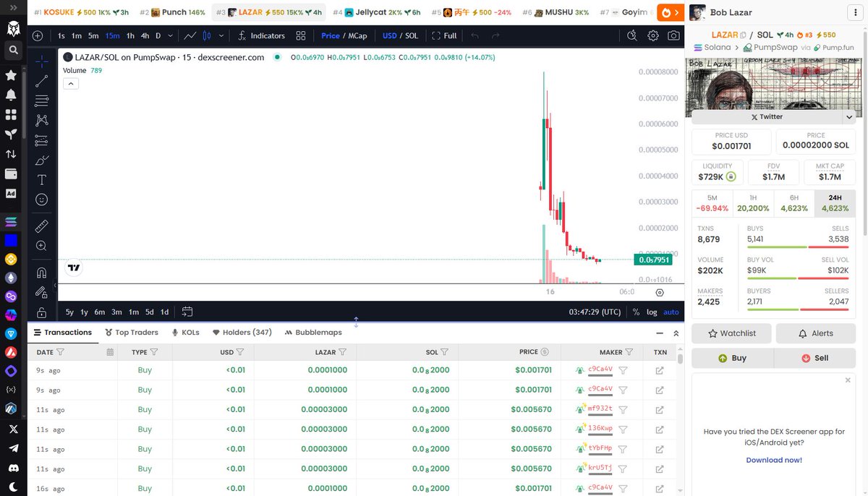Activate the measure ruler tool
Image resolution: width=868 pixels, height=496 pixels.
point(41,226)
